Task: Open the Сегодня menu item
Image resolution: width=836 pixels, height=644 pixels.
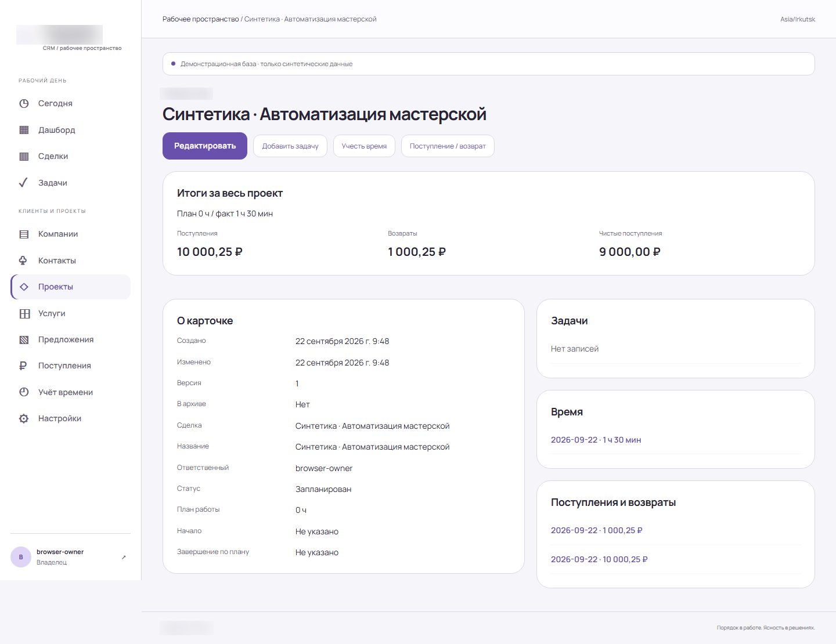Action: tap(70, 103)
